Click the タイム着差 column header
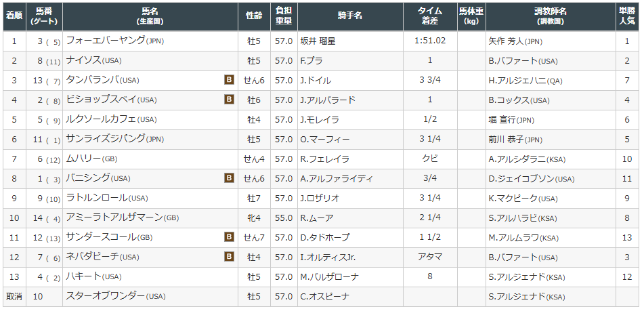This screenshot has width=644, height=311. tap(429, 16)
